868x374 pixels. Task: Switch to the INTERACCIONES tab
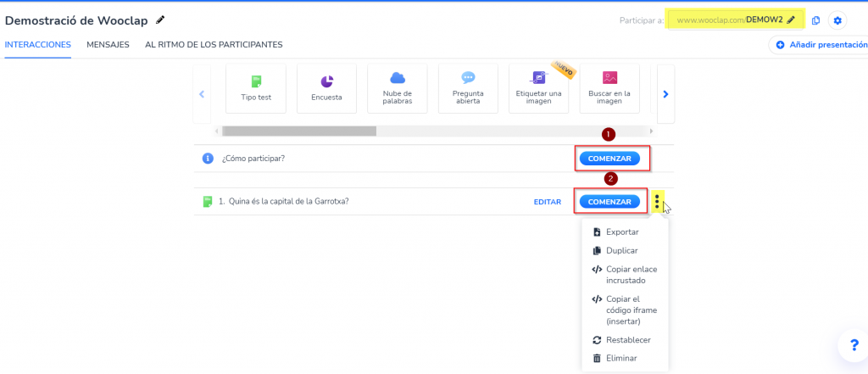tap(37, 45)
